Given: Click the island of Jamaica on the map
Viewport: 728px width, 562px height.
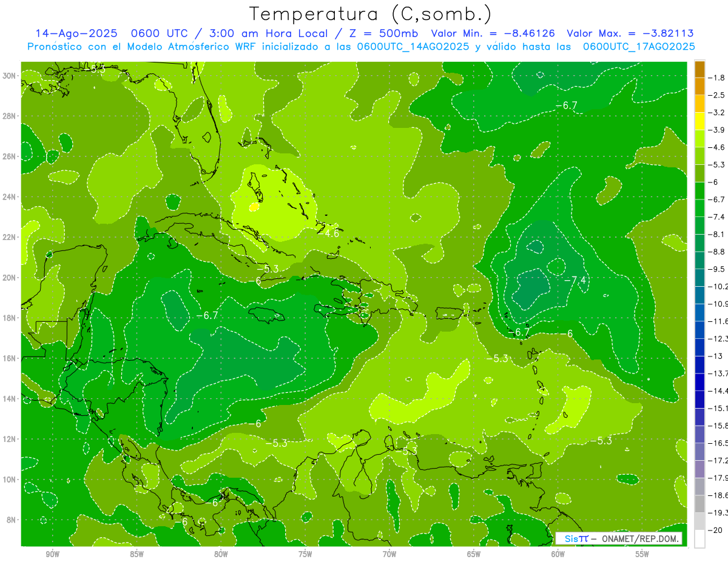Looking at the screenshot, I should point(268,315).
